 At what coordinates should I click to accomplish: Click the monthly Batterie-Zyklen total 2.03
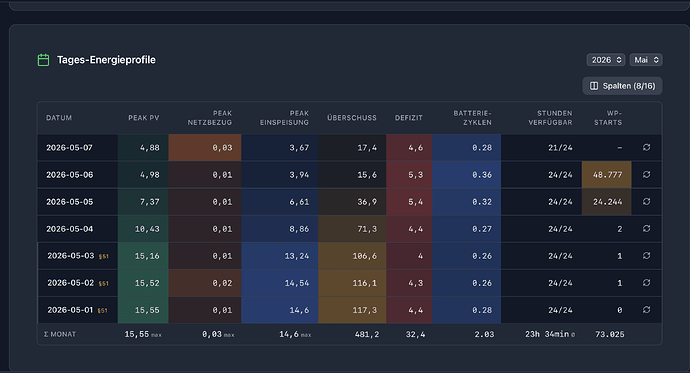[x=484, y=334]
